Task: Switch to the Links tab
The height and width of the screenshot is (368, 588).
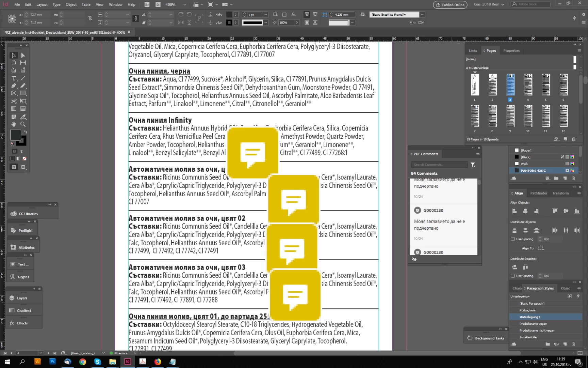Action: click(473, 51)
